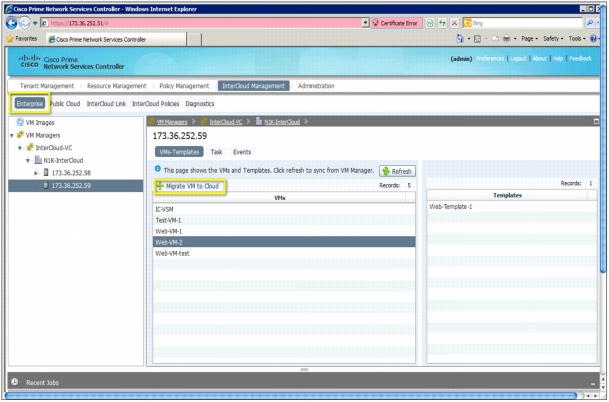Collapse the N1K-InterCloud tree node
Image resolution: width=609 pixels, height=402 pixels.
click(x=28, y=160)
